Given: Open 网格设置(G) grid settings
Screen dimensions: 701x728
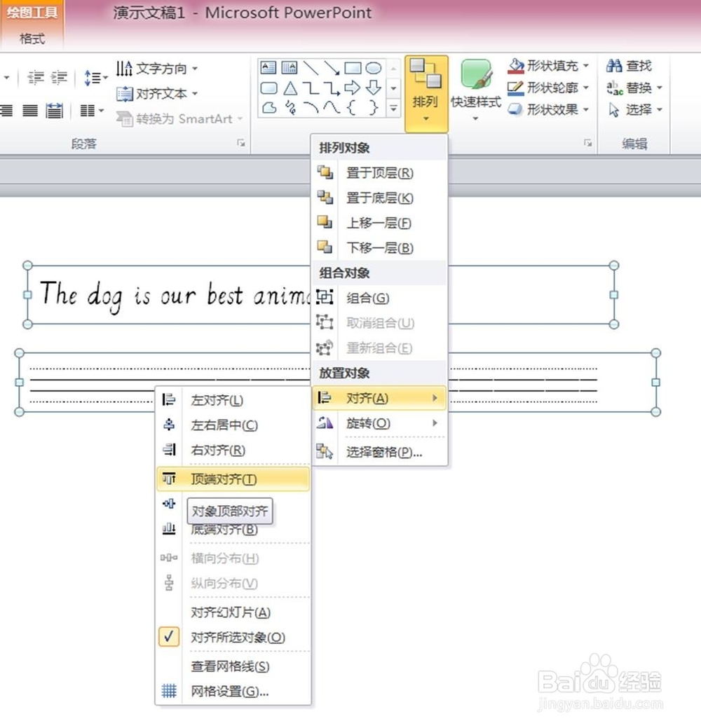Looking at the screenshot, I should (x=233, y=692).
